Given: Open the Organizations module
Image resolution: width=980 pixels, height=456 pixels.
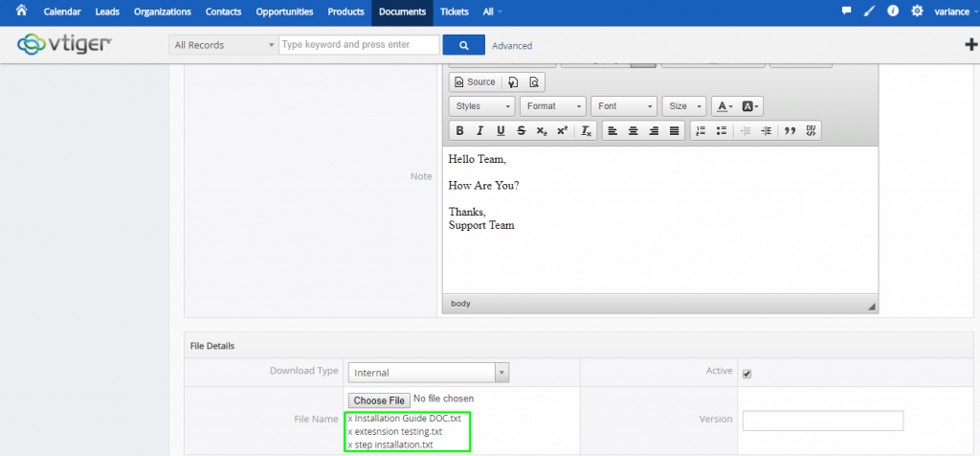Looking at the screenshot, I should [163, 11].
